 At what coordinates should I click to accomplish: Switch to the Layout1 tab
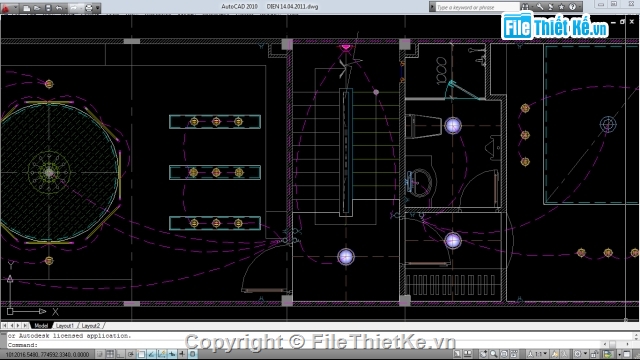[64, 326]
